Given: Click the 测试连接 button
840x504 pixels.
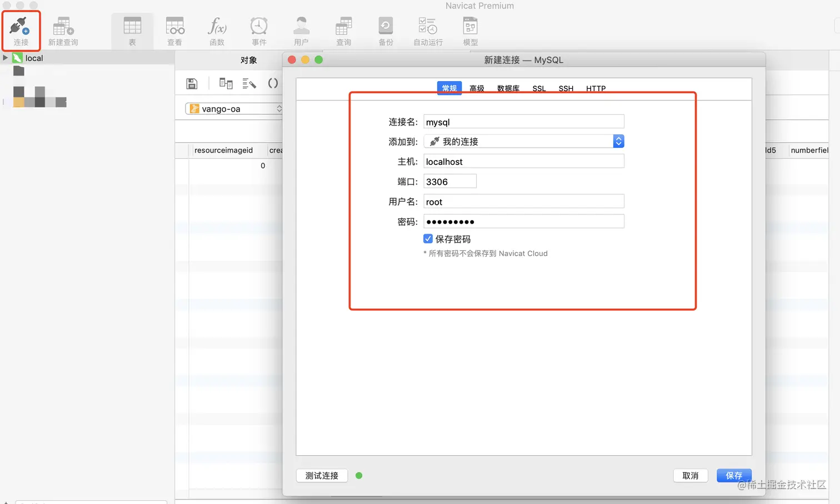Looking at the screenshot, I should (x=322, y=476).
